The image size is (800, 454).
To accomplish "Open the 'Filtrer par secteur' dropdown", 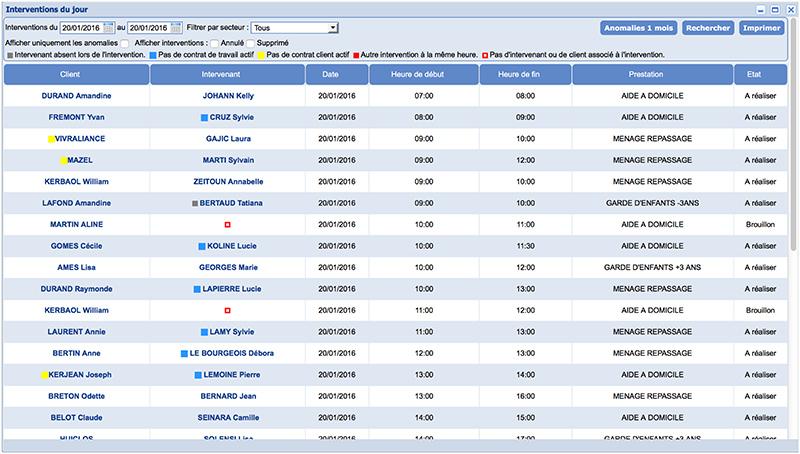I will [x=294, y=28].
